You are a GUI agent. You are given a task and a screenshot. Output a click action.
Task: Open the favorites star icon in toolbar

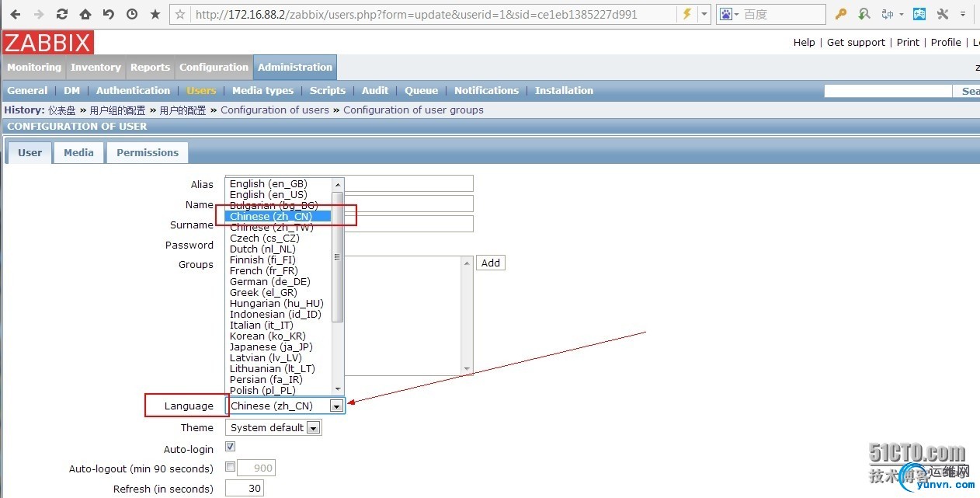[155, 14]
